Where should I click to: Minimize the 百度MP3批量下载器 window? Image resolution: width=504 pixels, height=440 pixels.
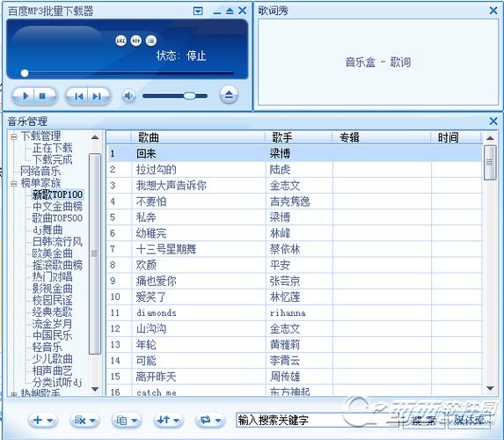[x=217, y=12]
